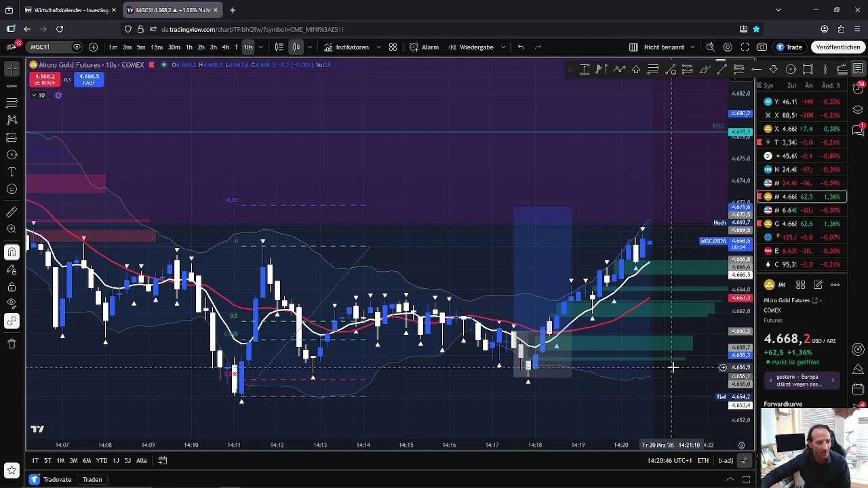Click the add symbol plus button

coord(93,47)
